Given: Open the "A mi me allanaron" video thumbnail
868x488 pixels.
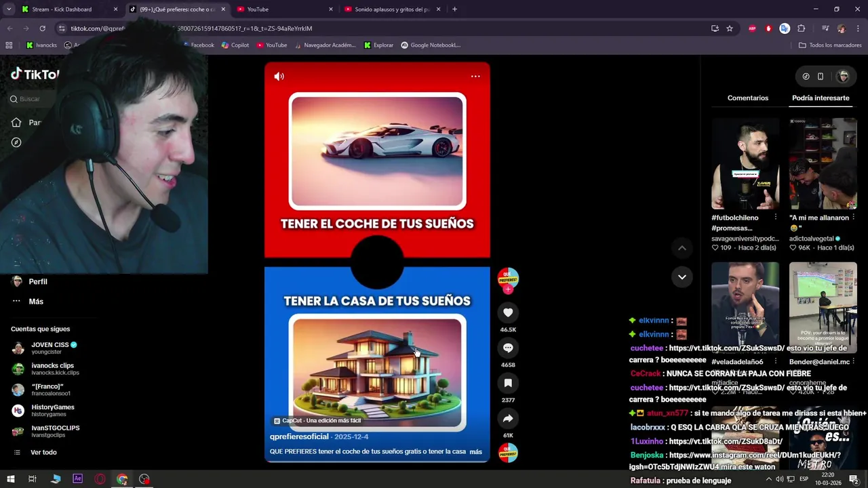Looking at the screenshot, I should (x=823, y=164).
